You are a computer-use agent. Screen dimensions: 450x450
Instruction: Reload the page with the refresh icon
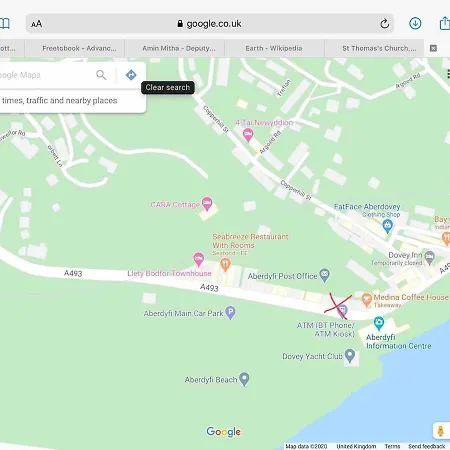[x=384, y=23]
